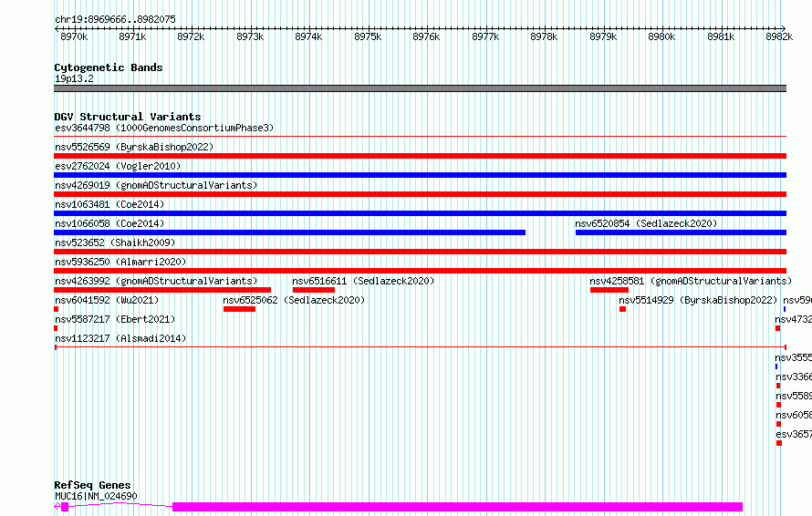Open nsv4263992 gnomADStructuralVariants label
Screen dimensions: 812x516
click(156, 281)
